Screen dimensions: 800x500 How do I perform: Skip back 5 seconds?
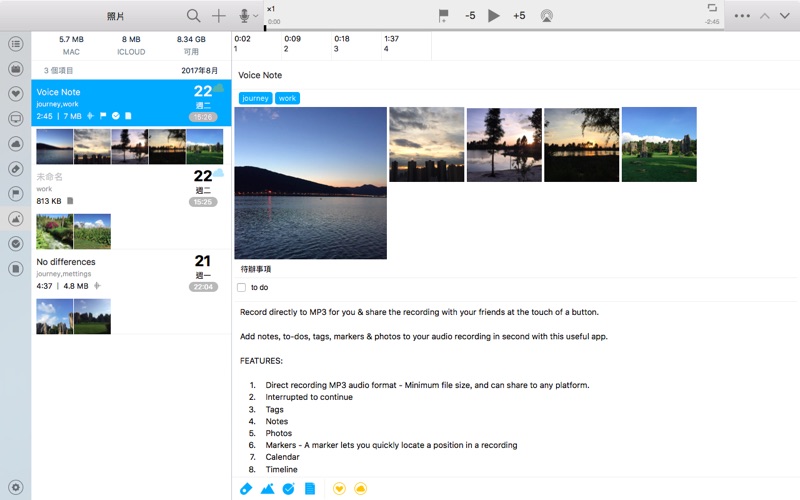(x=470, y=16)
